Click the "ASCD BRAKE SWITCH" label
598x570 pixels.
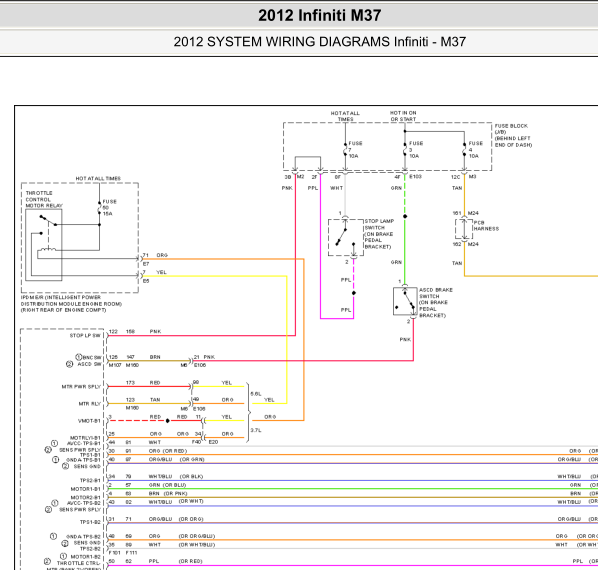(436, 302)
